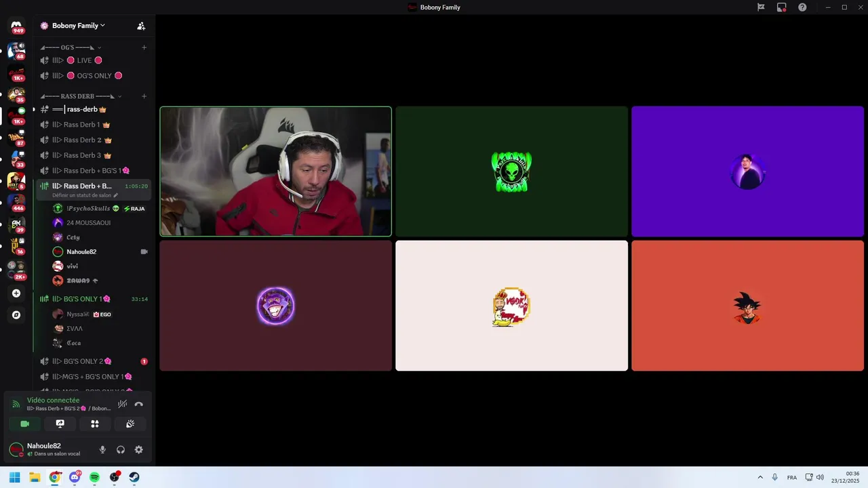Select the green alien avatar tile
868x488 pixels.
(511, 171)
